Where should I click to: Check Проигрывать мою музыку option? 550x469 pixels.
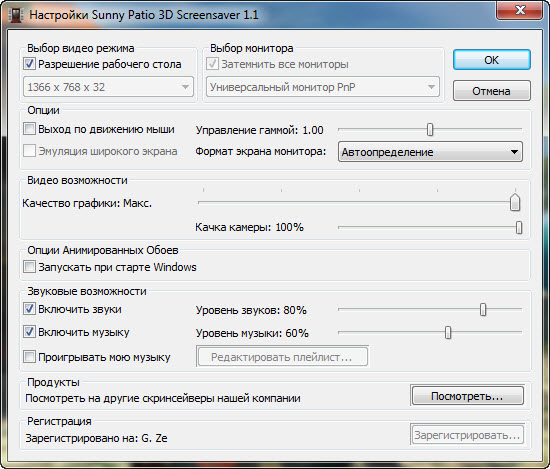pos(29,357)
